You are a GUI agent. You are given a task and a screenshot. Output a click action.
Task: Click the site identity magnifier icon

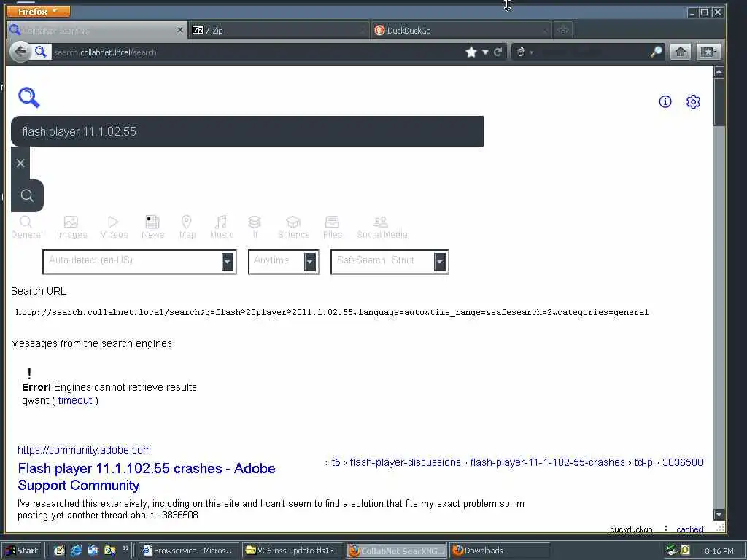(x=41, y=52)
